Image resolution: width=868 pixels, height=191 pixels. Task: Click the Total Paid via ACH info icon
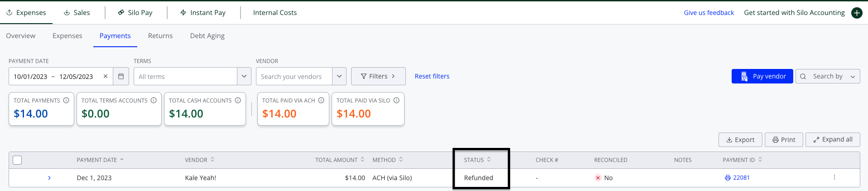tap(321, 100)
